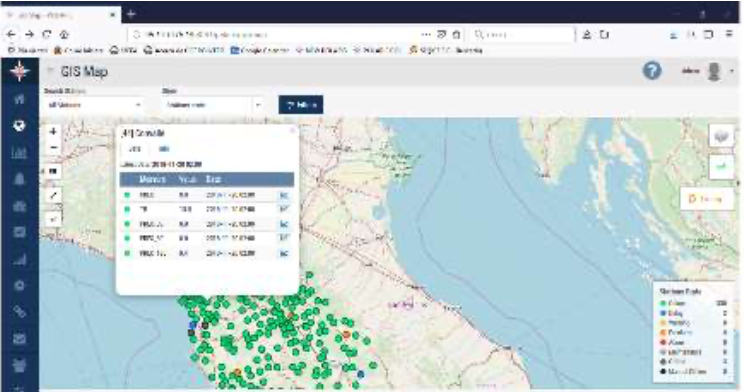Open a new browser tab
Viewport: 752px width, 392px height.
130,14
